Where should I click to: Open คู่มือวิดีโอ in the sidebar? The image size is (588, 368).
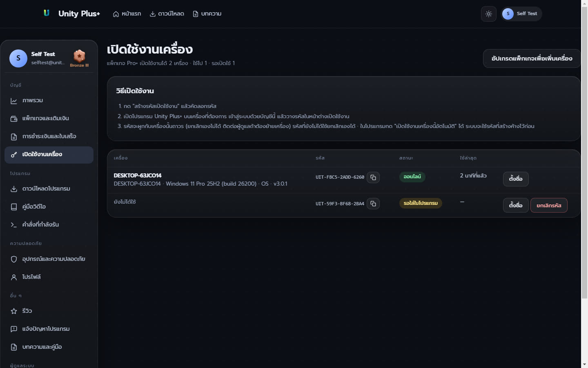pos(49,207)
